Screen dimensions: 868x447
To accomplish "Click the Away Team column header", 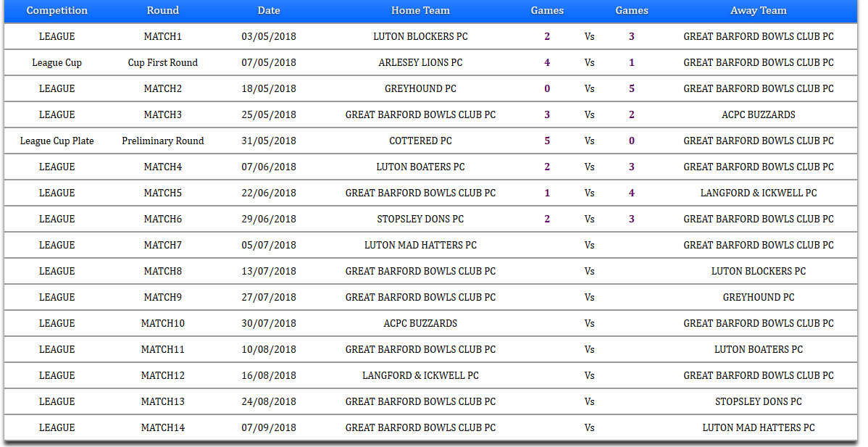I will (759, 11).
